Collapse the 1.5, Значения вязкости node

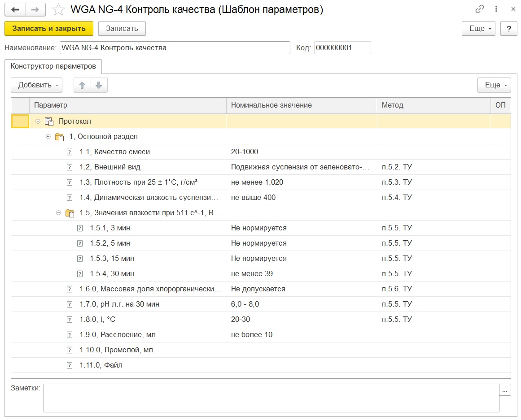tap(58, 213)
